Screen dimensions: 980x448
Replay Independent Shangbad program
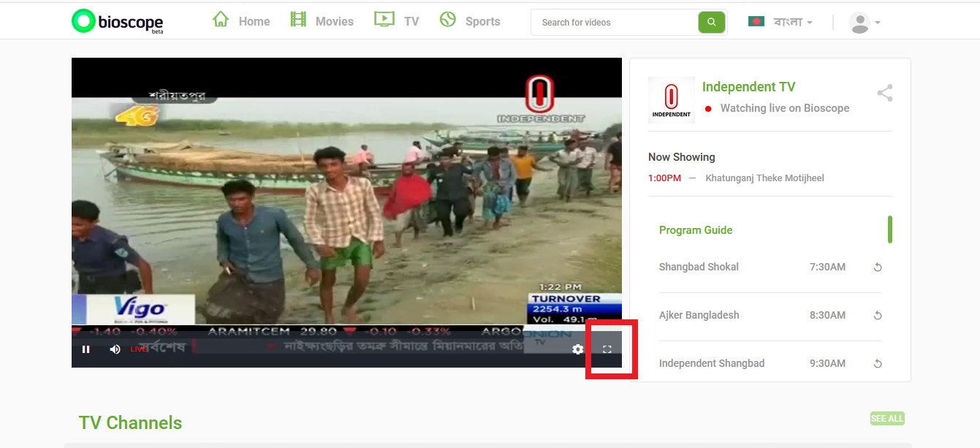coord(878,364)
